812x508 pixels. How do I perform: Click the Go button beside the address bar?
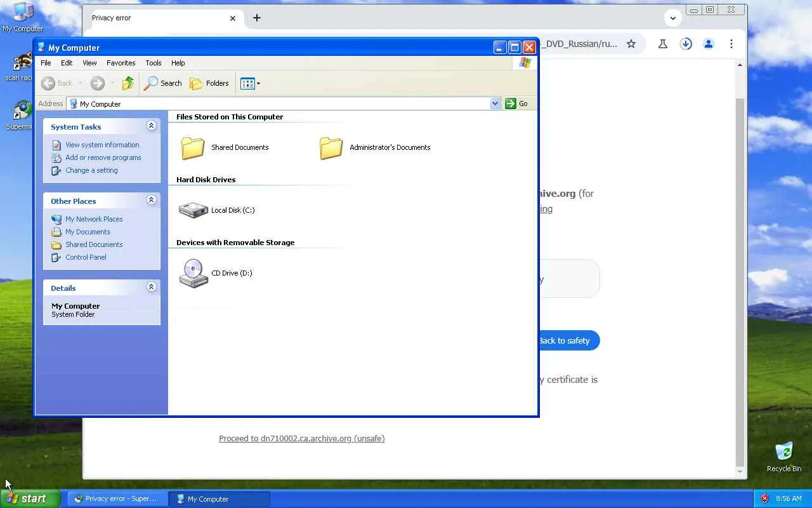tap(517, 104)
